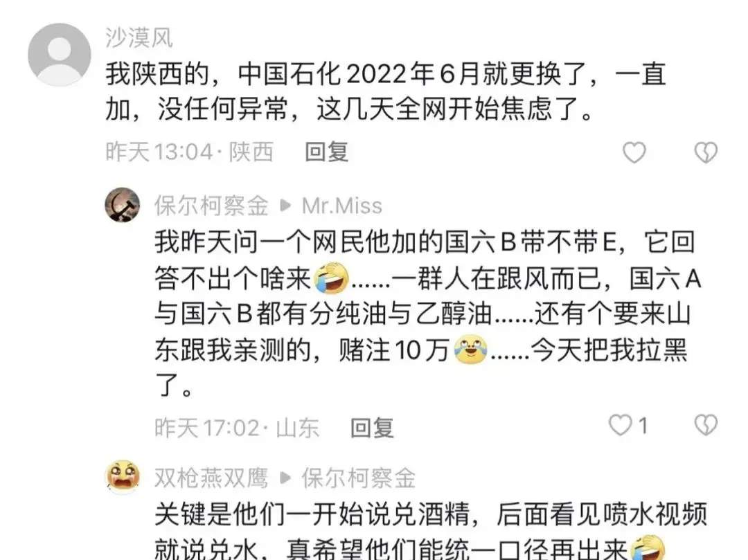Open the username 保尔柯察金 on the second comment
Viewport: 748px width, 560px height.
pos(211,206)
